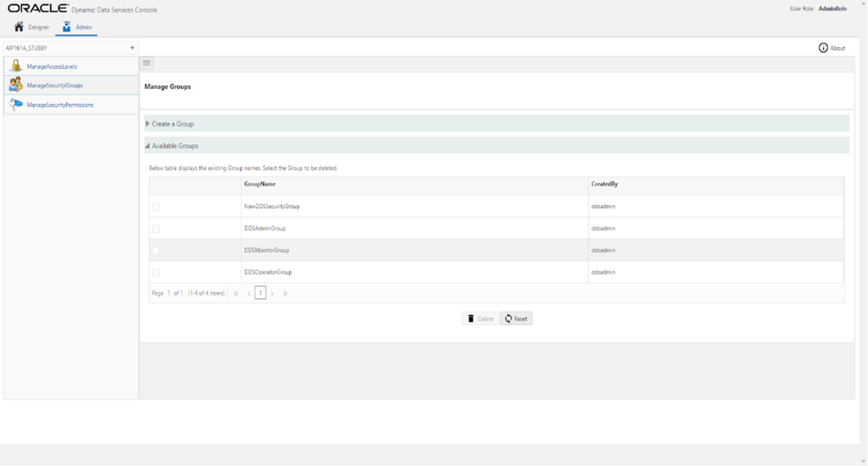Click the browser scrollbar down arrow

863,461
